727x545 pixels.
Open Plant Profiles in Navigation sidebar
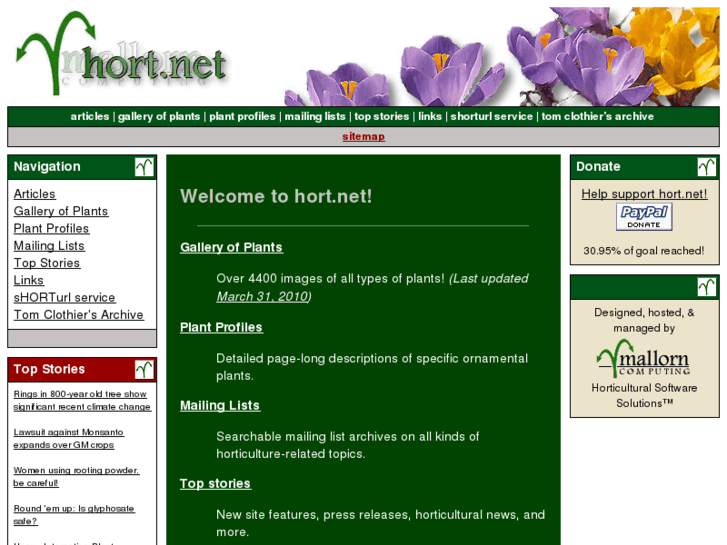51,228
